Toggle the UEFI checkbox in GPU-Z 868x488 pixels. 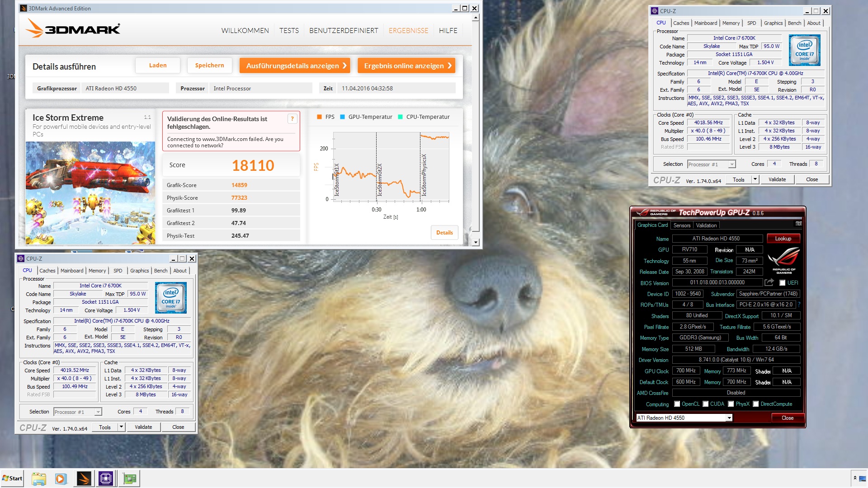(782, 283)
